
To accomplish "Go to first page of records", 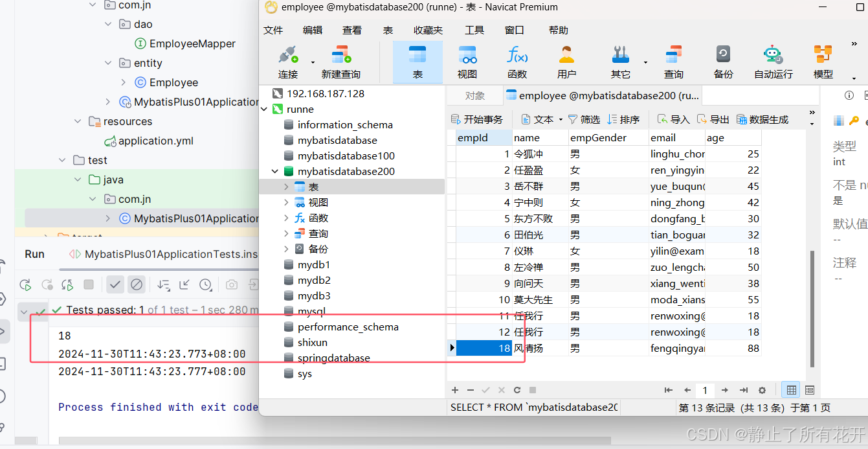I will 669,390.
